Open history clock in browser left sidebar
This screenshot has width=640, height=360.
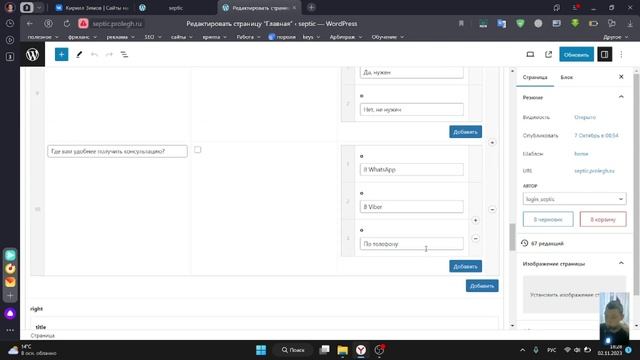pyautogui.click(x=10, y=24)
